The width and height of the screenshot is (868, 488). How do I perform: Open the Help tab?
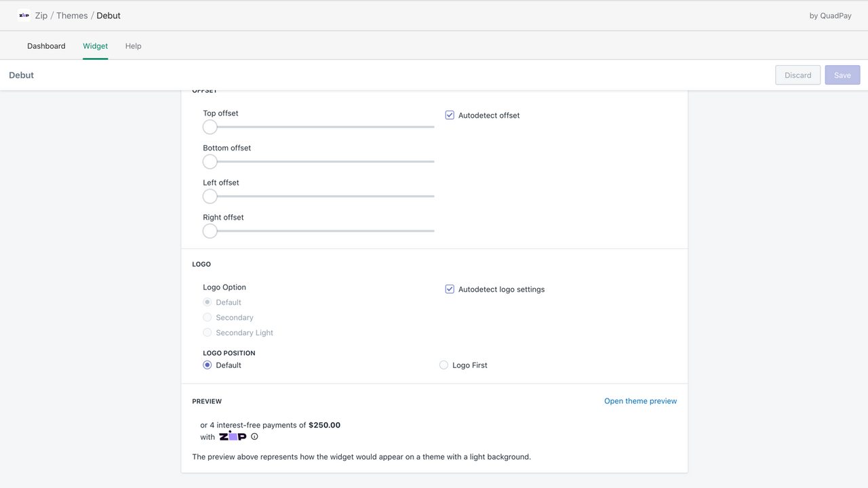pos(134,46)
